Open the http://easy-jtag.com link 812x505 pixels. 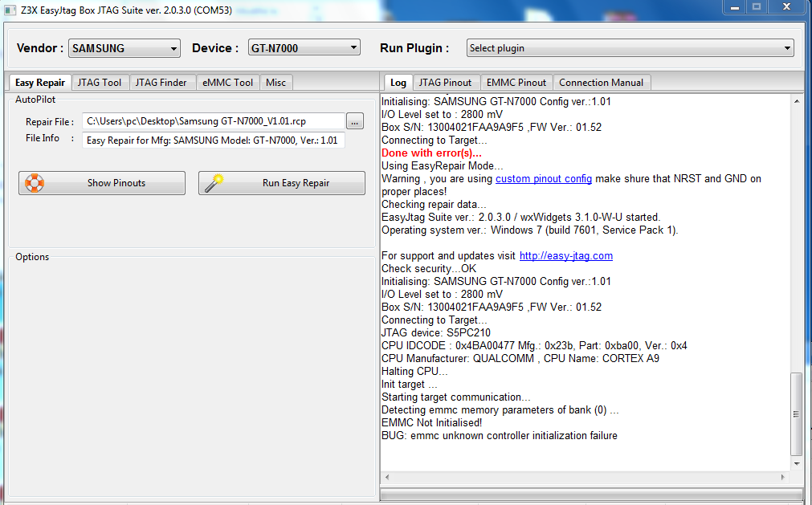tap(566, 255)
